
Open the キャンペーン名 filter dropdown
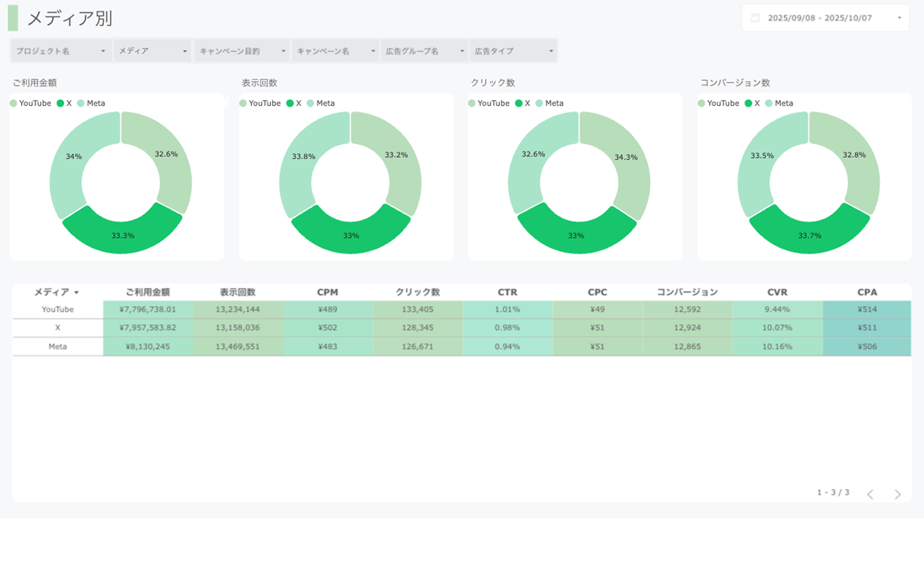pyautogui.click(x=336, y=51)
